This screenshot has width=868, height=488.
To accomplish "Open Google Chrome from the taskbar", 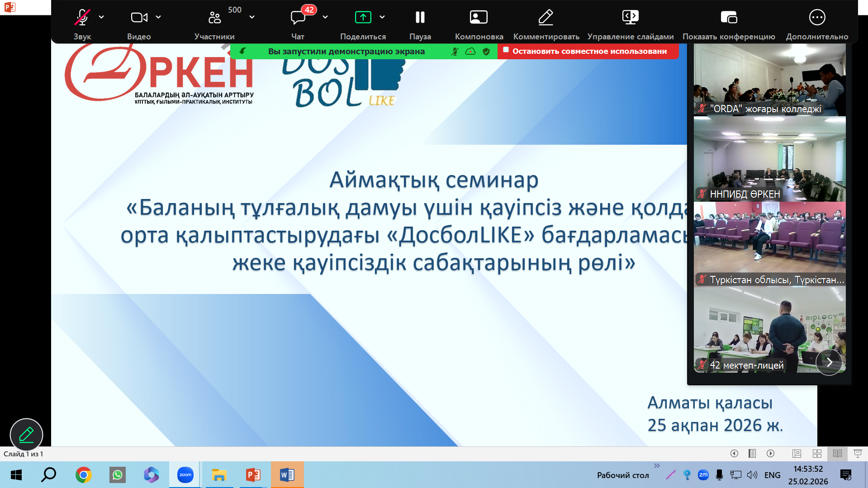I will click(83, 475).
